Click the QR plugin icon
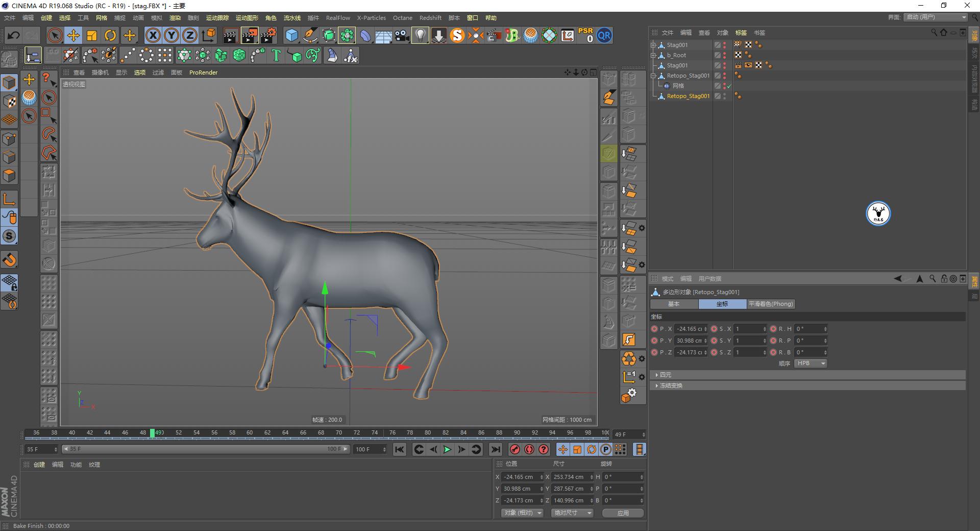 coord(604,35)
